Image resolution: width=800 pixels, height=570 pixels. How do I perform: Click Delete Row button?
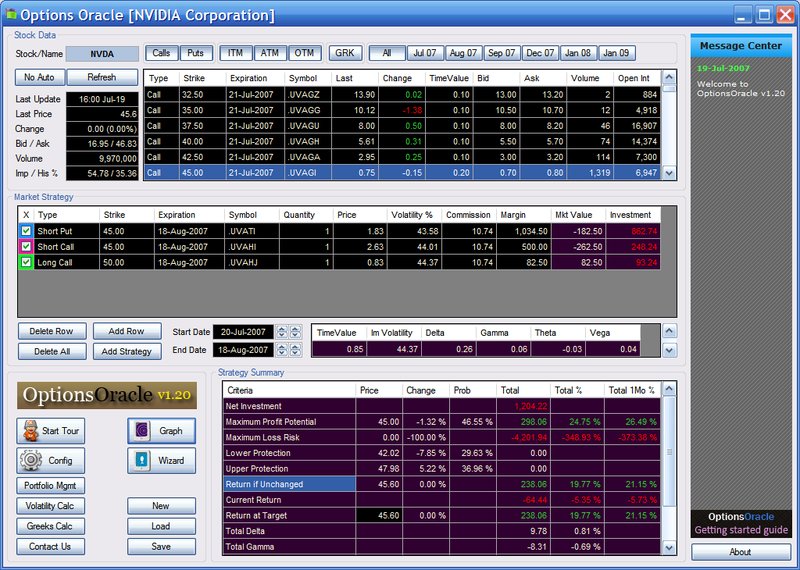click(x=52, y=331)
